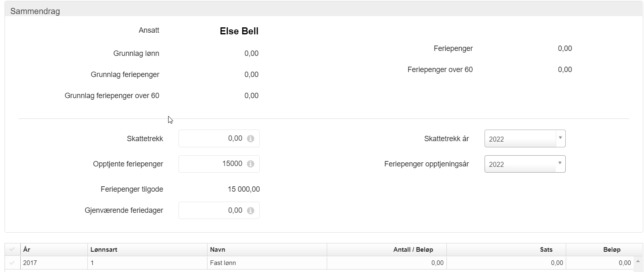This screenshot has width=644, height=272.
Task: Click Antall / Beløp column header
Action: (413, 250)
